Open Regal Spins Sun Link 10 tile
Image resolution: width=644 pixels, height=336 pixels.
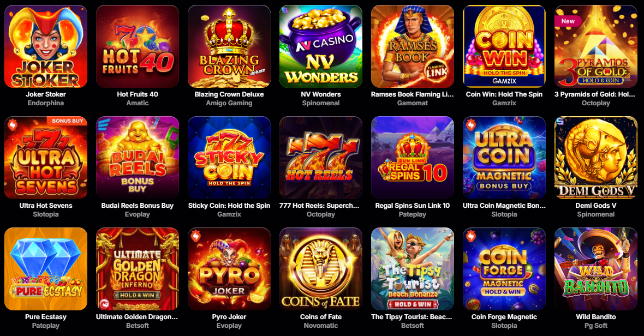tap(413, 158)
